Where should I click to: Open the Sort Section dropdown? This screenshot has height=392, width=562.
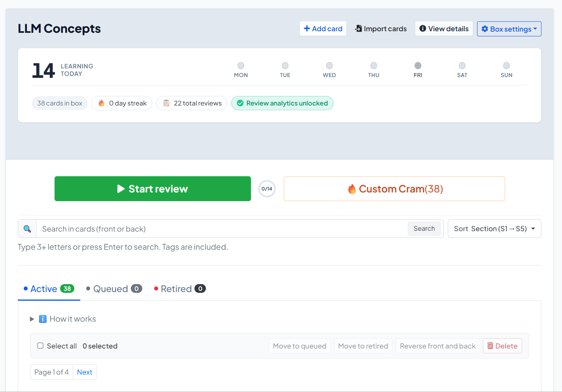(x=494, y=229)
